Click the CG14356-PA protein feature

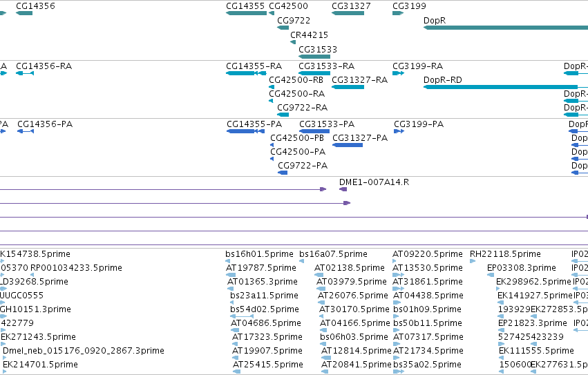coord(26,131)
